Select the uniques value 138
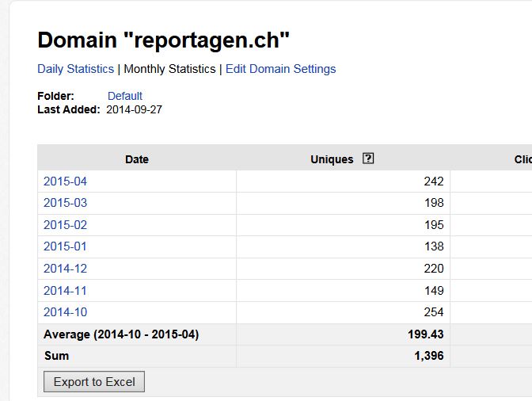Viewport: 532px width, 401px height. tap(434, 246)
